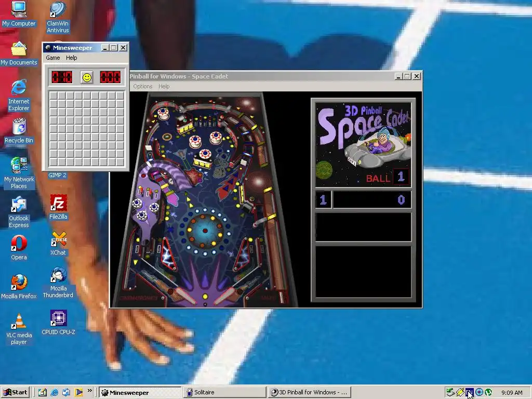Viewport: 532px width, 399px height.
Task: Click the yellow lightning bolt tray icon
Action: [460, 393]
